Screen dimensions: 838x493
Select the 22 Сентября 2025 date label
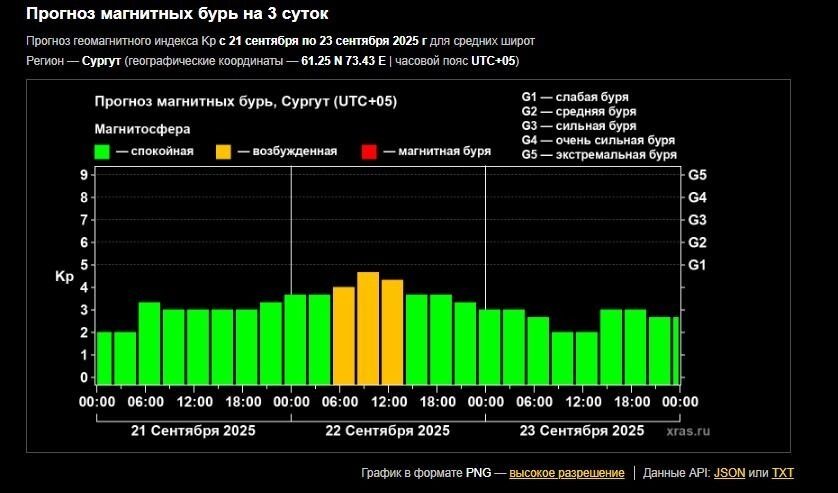point(387,431)
